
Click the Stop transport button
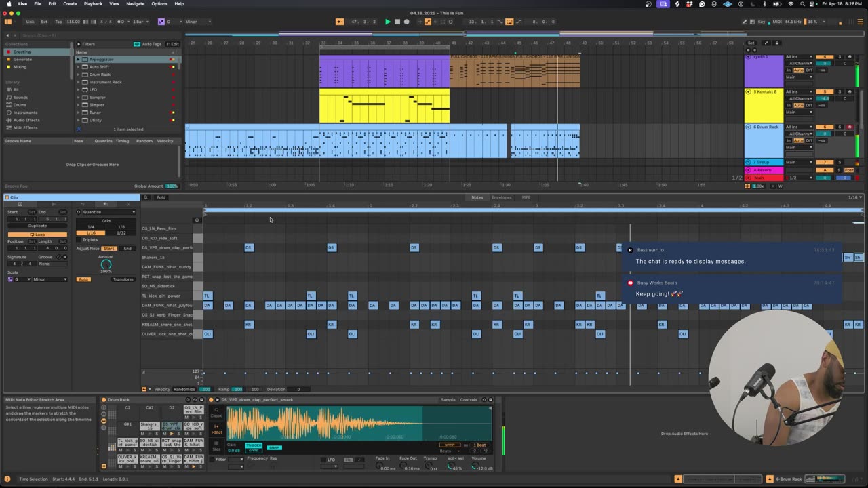point(397,22)
